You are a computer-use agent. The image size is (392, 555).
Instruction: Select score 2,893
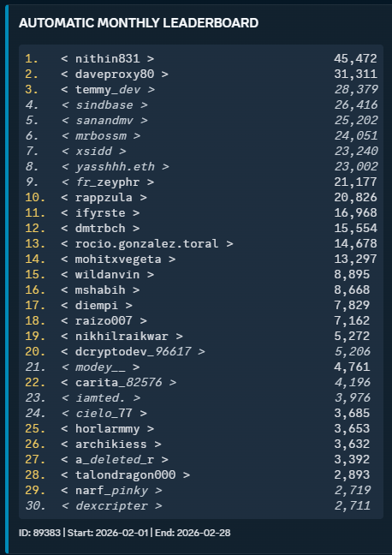(352, 475)
